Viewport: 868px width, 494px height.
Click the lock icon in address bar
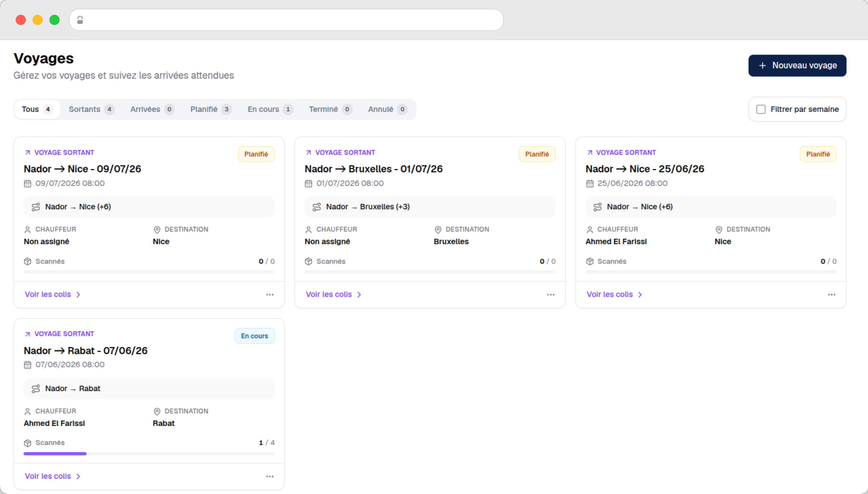(80, 20)
